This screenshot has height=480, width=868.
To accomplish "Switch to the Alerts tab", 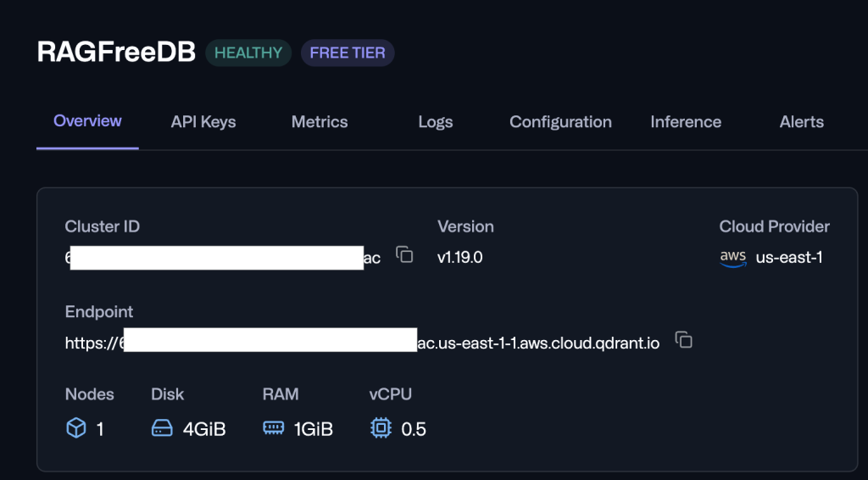I will pyautogui.click(x=802, y=122).
